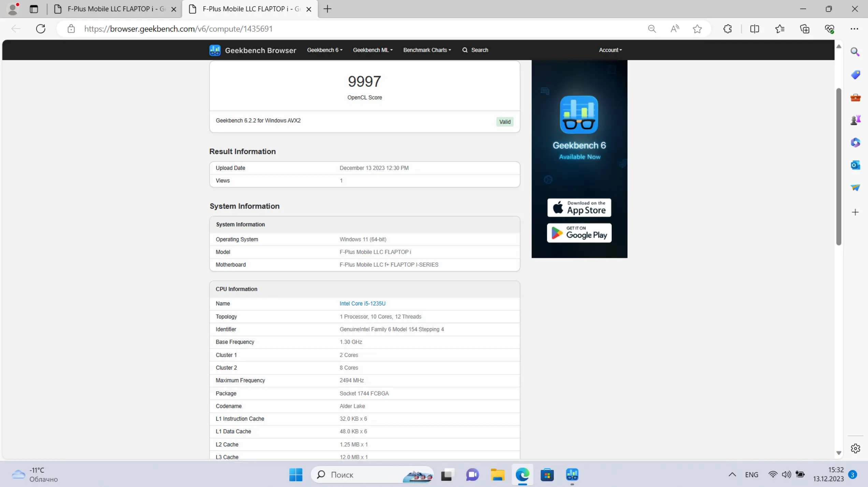Open Edge sidebar settings gear
Viewport: 868px width, 487px height.
(855, 448)
